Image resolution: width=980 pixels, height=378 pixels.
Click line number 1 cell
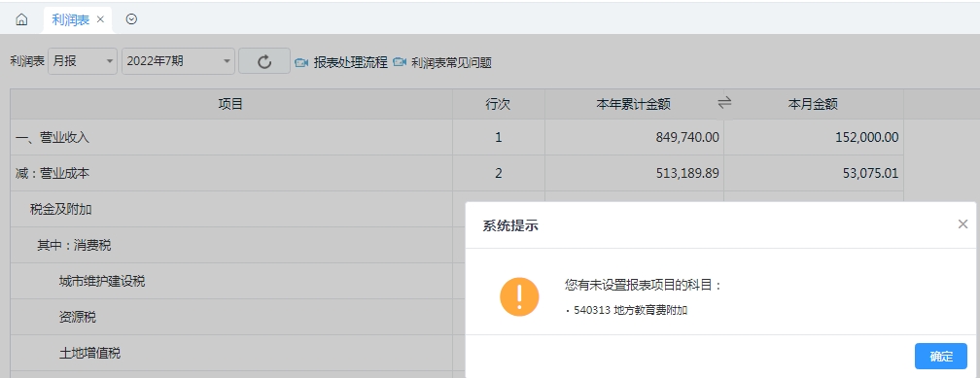point(498,137)
